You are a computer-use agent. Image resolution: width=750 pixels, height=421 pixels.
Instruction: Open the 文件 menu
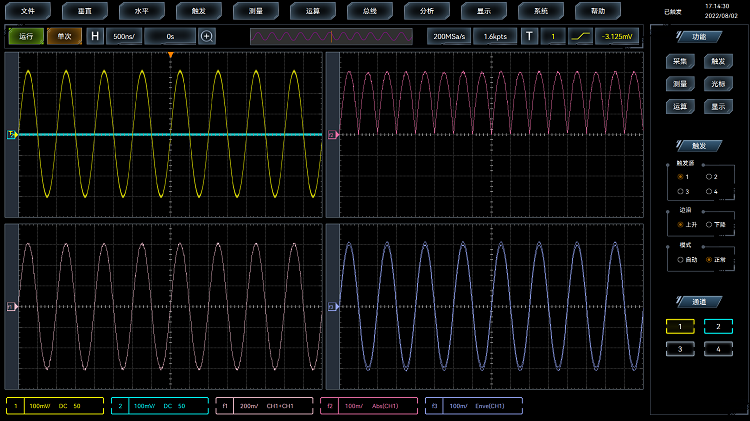tap(28, 10)
